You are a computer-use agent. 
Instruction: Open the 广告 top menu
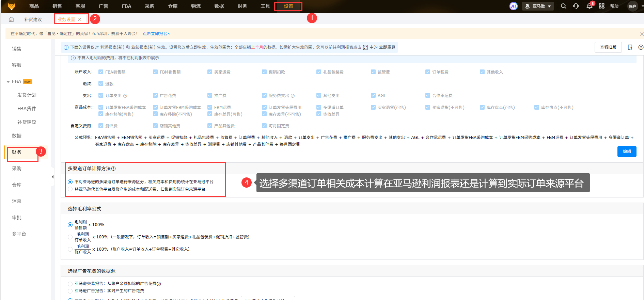coord(104,6)
